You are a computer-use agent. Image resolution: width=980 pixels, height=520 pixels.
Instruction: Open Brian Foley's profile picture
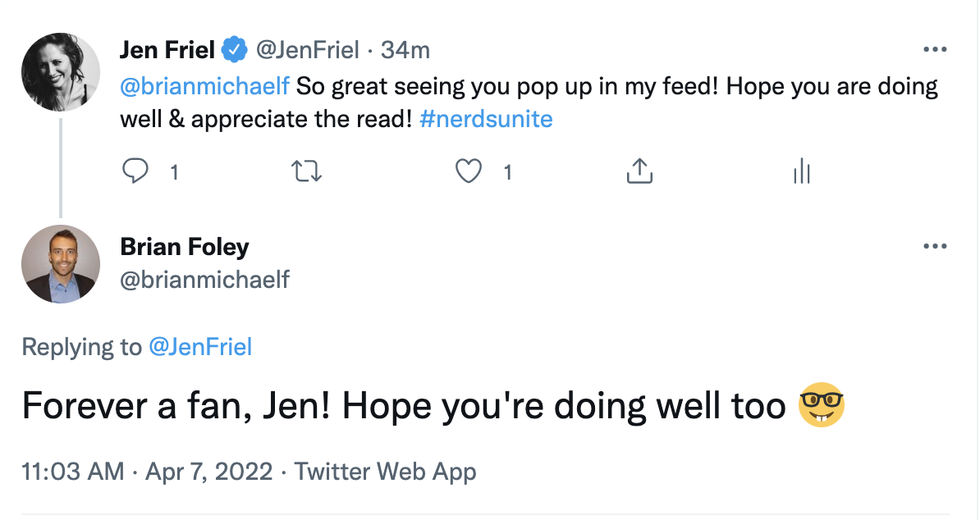[61, 264]
